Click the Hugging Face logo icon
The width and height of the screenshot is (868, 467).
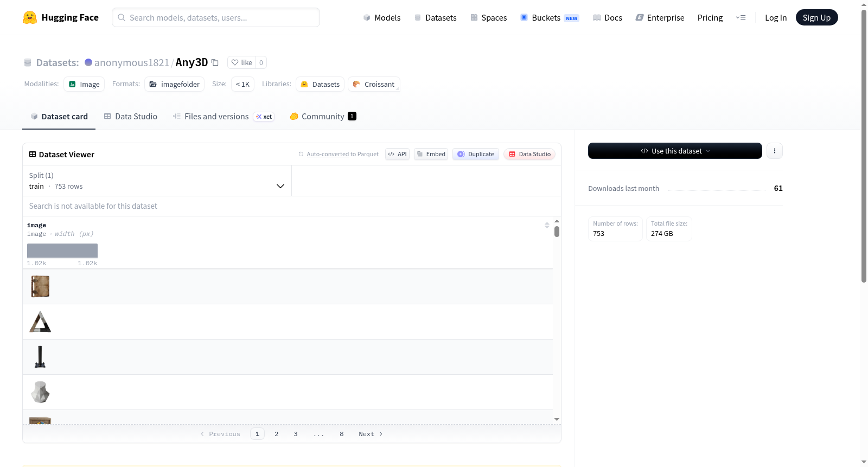[x=30, y=17]
